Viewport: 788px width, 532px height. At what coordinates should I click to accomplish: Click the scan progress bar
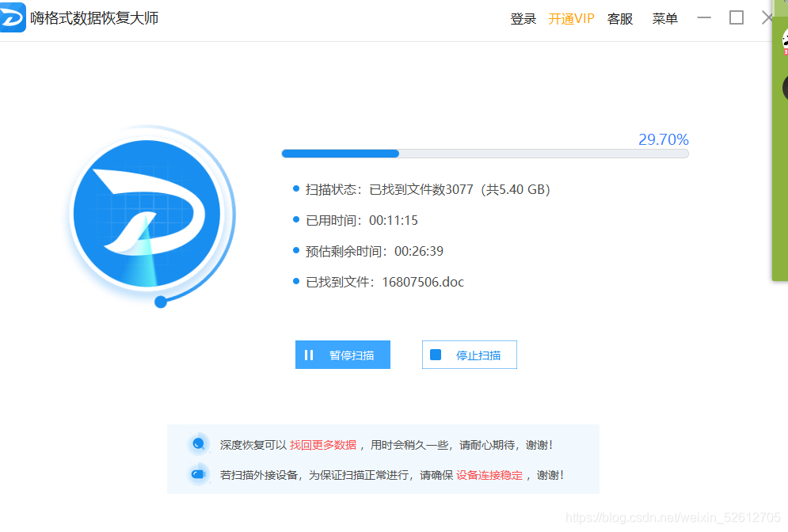tap(485, 154)
